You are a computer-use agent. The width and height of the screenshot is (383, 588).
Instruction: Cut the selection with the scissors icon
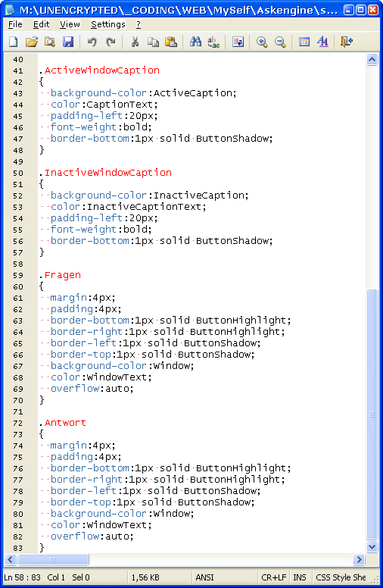point(135,42)
